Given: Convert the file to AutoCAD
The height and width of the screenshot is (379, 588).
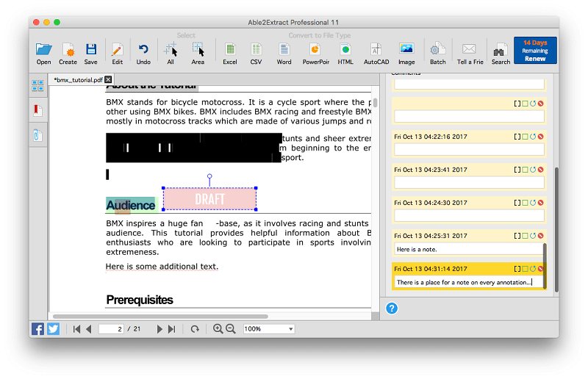Looking at the screenshot, I should click(x=376, y=53).
